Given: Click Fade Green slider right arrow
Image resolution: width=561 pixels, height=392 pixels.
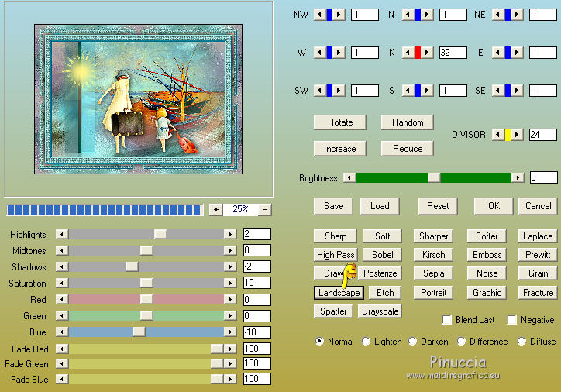Looking at the screenshot, I should (230, 364).
